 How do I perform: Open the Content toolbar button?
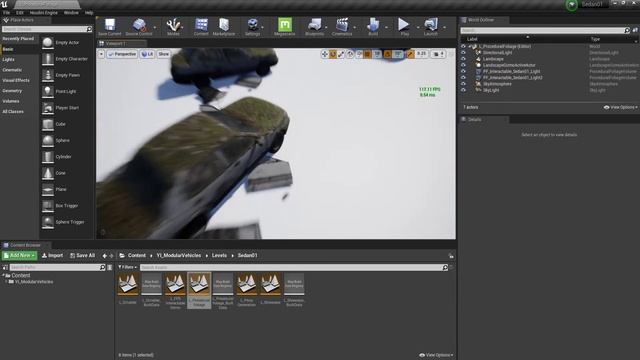pos(201,27)
